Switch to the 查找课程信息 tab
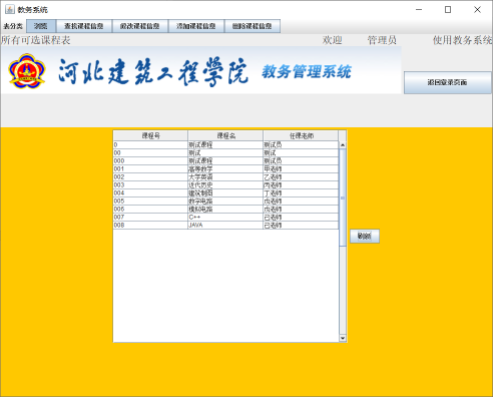The image size is (493, 397). (x=84, y=26)
